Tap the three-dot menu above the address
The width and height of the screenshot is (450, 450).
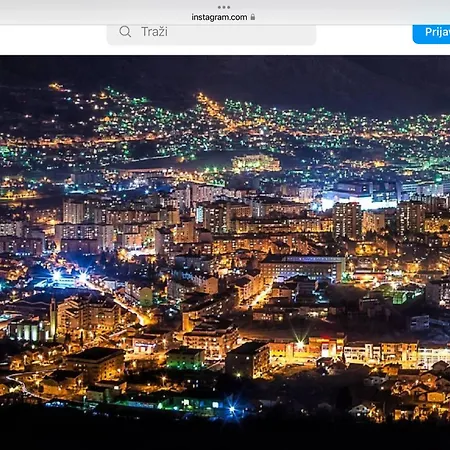click(x=224, y=7)
